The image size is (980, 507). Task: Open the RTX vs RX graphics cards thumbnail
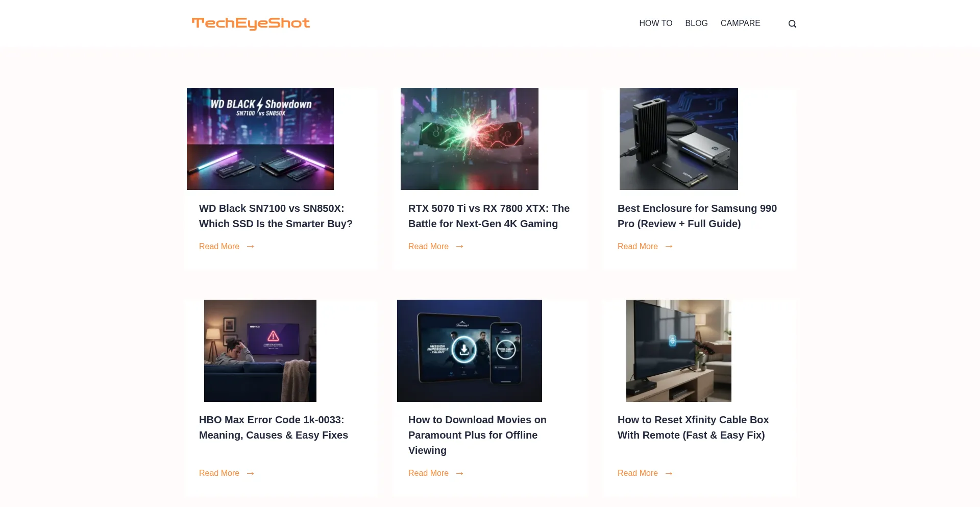point(470,139)
